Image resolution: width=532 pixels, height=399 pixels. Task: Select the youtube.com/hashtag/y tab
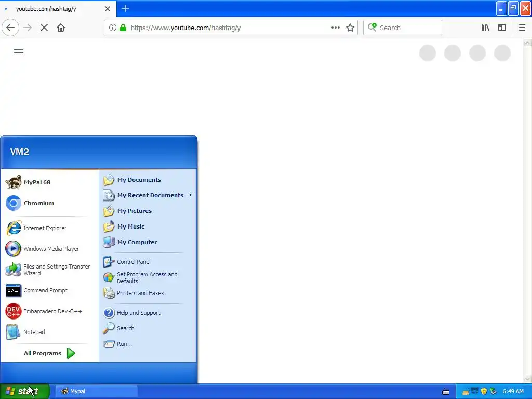pyautogui.click(x=58, y=9)
